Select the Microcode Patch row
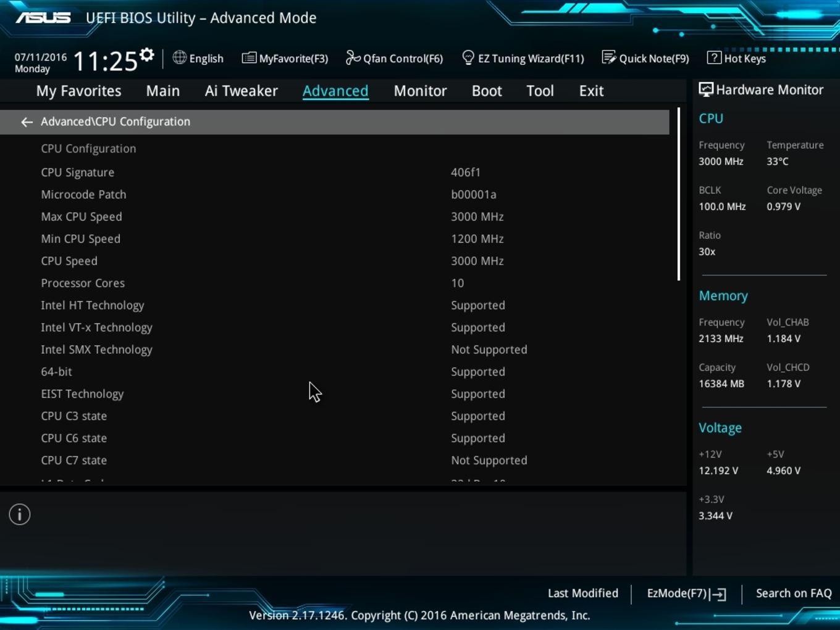 point(335,195)
